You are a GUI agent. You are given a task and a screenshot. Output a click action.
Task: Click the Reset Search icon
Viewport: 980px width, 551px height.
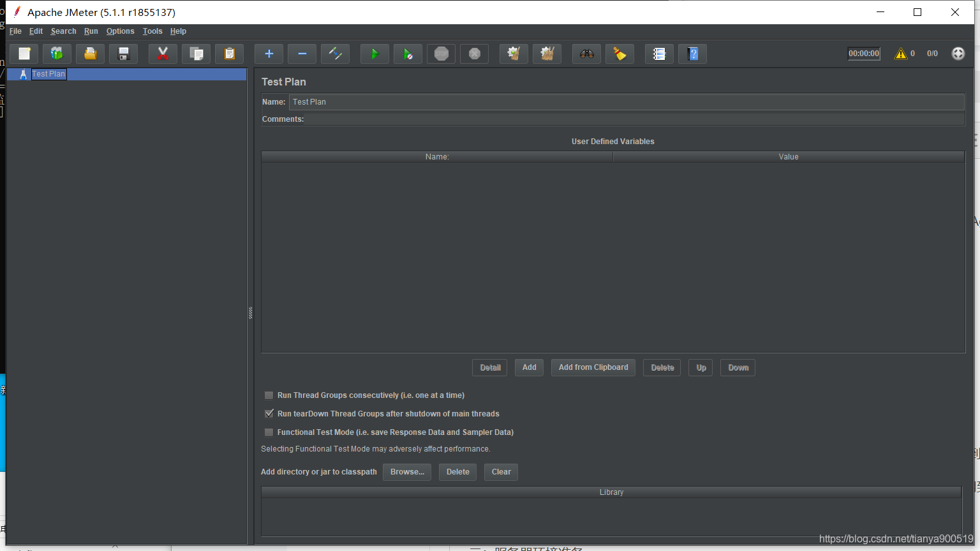point(620,54)
